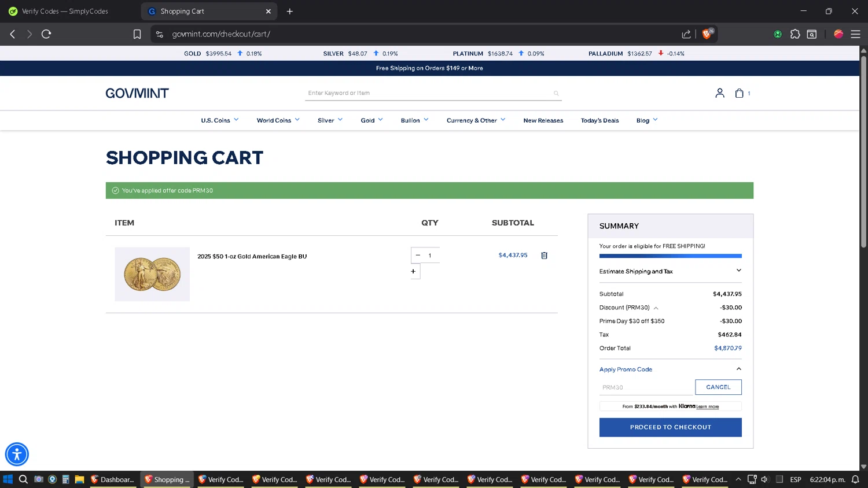
Task: Bookmark this page
Action: 137,34
